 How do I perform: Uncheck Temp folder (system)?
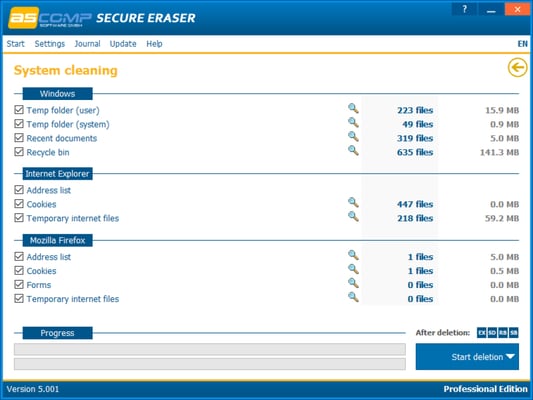[19, 124]
